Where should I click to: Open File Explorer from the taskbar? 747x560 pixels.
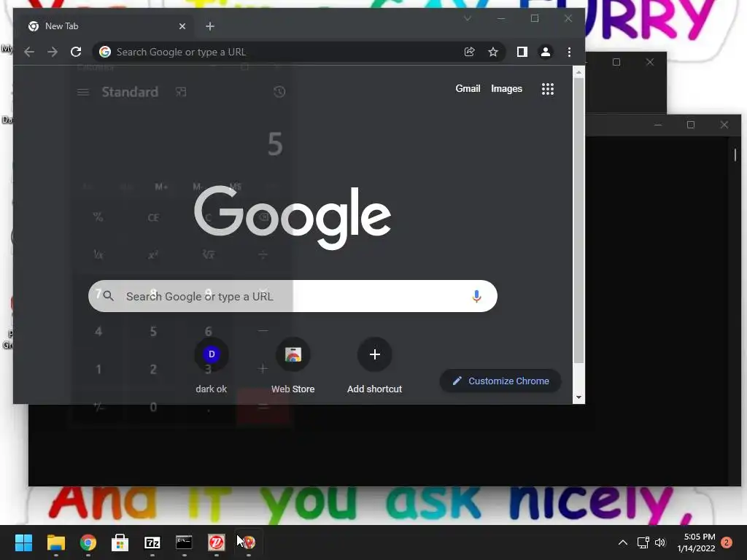[x=55, y=542]
